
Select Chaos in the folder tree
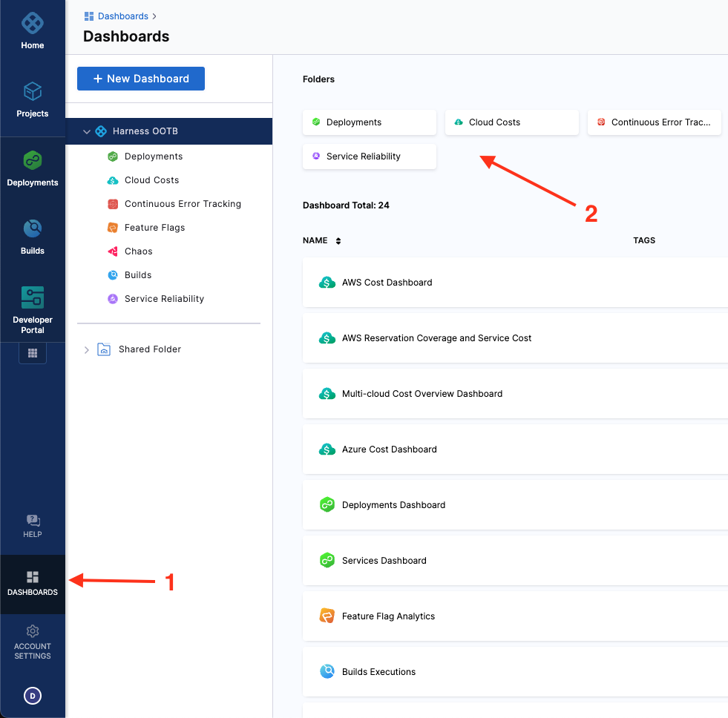click(x=138, y=251)
